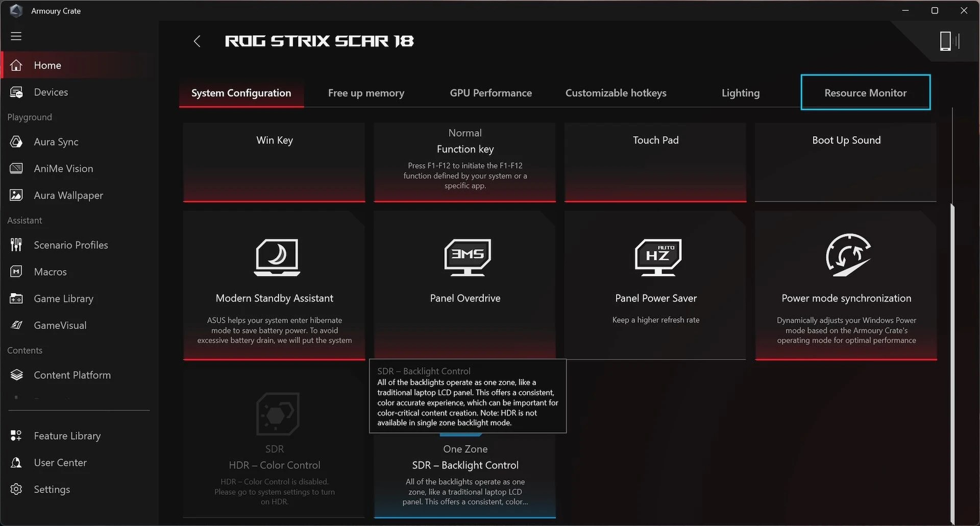Toggle the Boot Up Sound
The height and width of the screenshot is (526, 980).
click(x=845, y=162)
